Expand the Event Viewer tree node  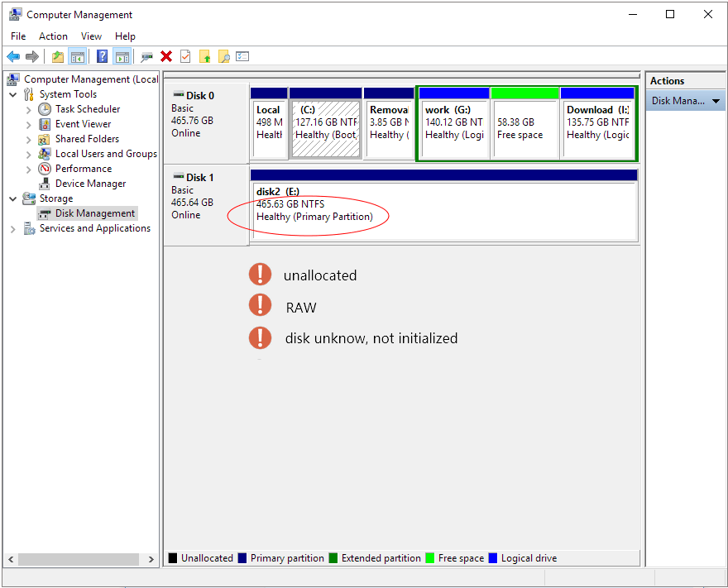coord(29,124)
